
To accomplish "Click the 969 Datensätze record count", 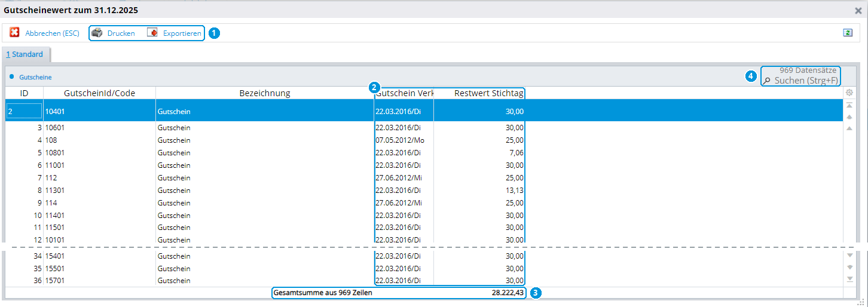I will pos(808,70).
